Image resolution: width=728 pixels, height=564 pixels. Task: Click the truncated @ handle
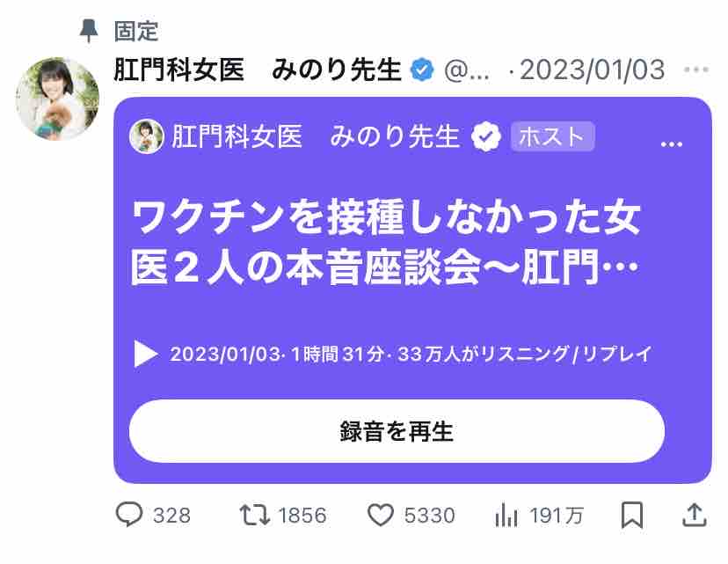point(467,71)
